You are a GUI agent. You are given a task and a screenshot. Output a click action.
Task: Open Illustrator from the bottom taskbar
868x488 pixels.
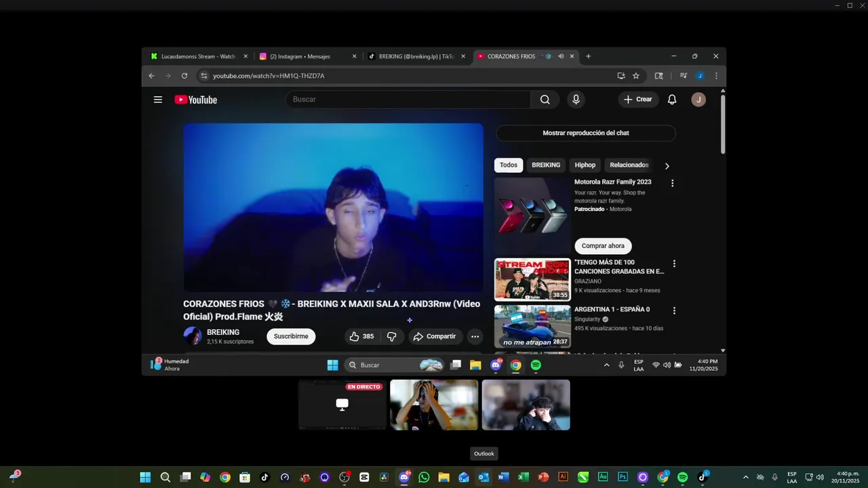[x=563, y=477]
